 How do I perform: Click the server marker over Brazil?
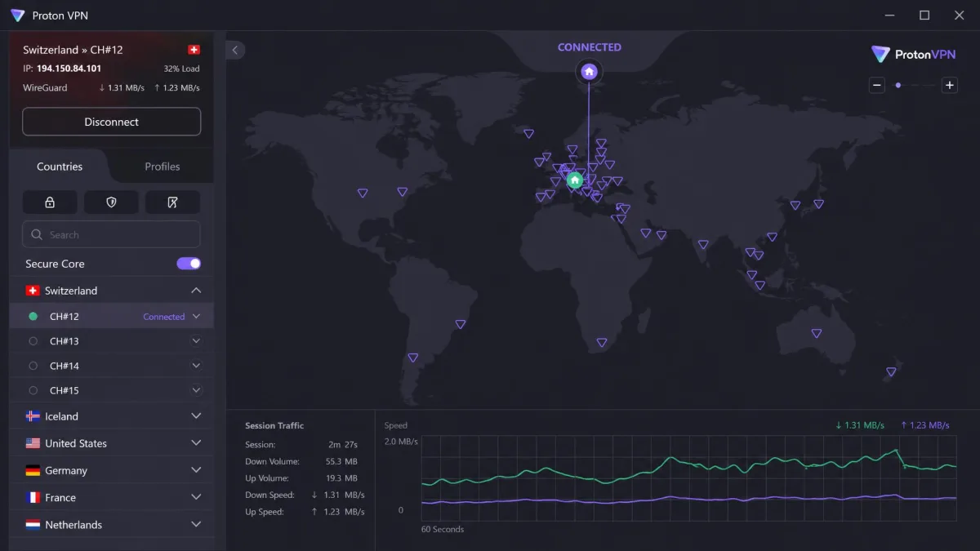(461, 324)
